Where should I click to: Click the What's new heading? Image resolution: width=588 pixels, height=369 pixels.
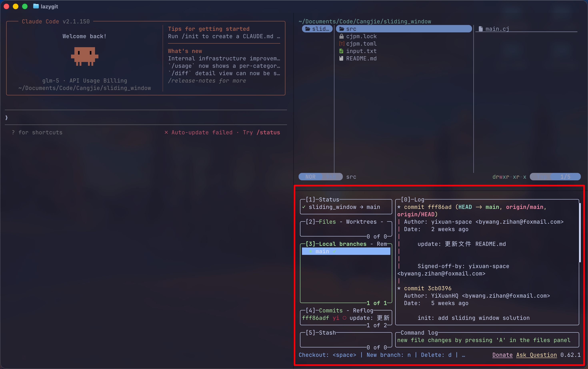tap(185, 51)
